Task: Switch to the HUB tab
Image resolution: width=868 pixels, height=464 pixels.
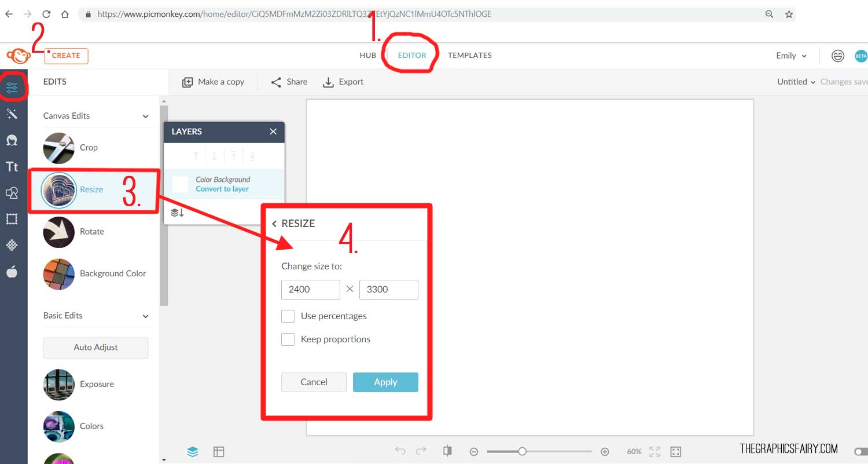Action: point(367,56)
